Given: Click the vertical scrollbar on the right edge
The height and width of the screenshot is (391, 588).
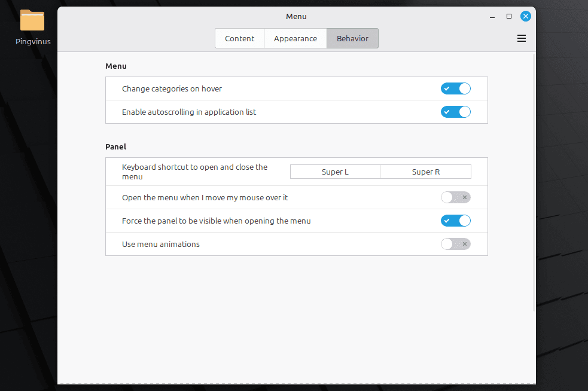Looking at the screenshot, I should [534, 179].
